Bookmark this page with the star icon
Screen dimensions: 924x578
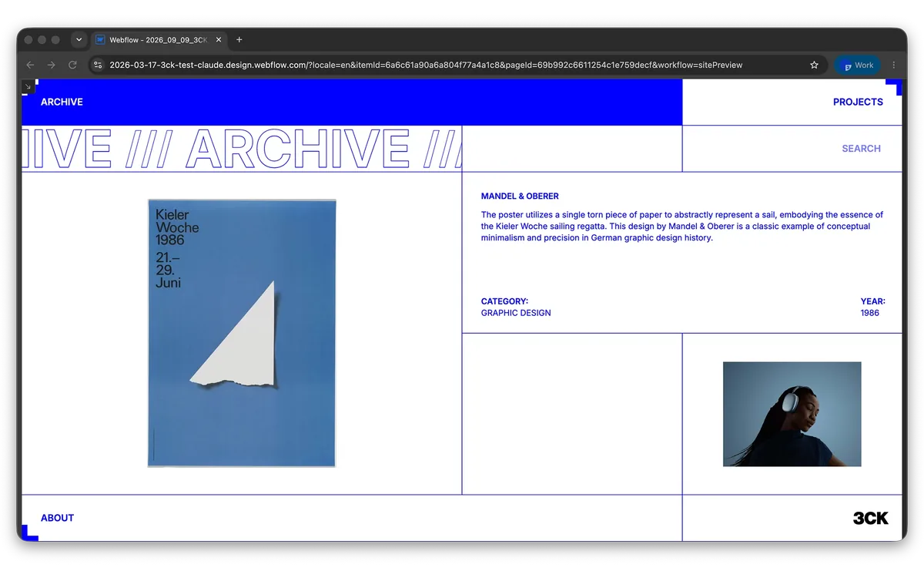[814, 66]
